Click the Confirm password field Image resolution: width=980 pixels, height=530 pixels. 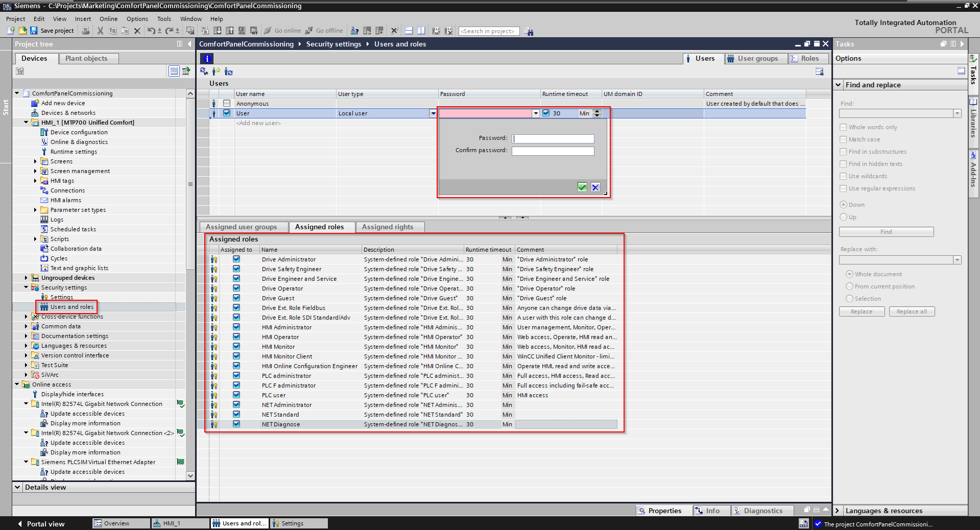tap(553, 151)
